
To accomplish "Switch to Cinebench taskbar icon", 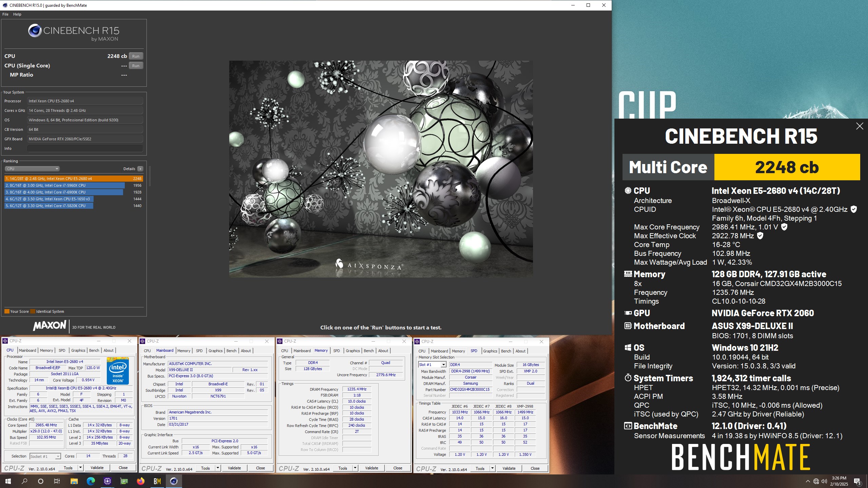I will click(x=174, y=481).
